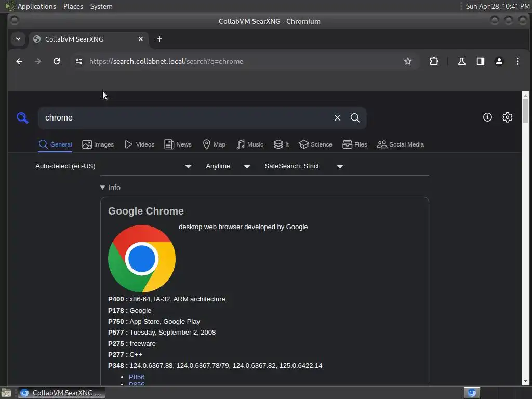Click the Google Chrome infobox heading
The height and width of the screenshot is (399, 532).
(146, 211)
